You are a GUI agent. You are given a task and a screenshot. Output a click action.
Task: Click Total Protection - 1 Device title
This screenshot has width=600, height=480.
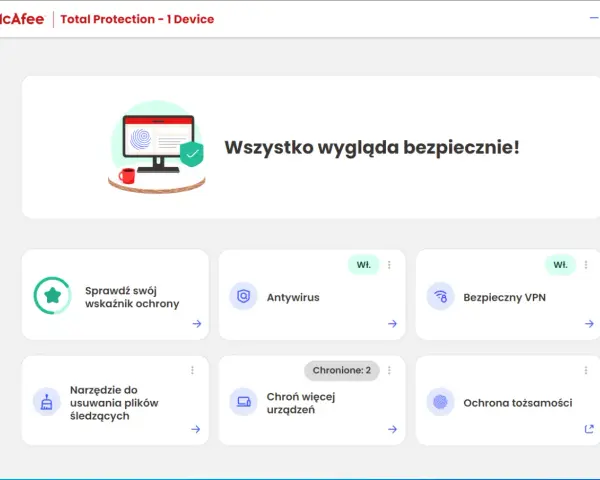point(137,19)
